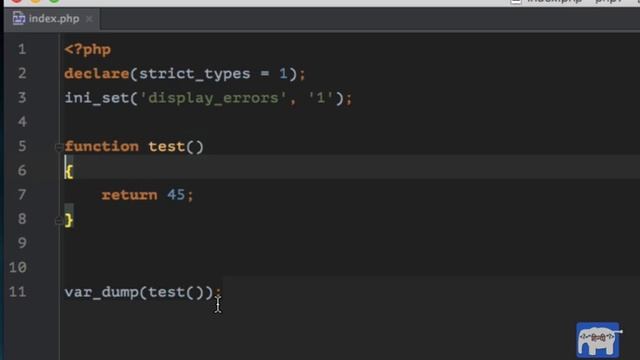Screen dimensions: 640x360
Task: Click the PHP file icon on index.php tab
Action: (19, 18)
